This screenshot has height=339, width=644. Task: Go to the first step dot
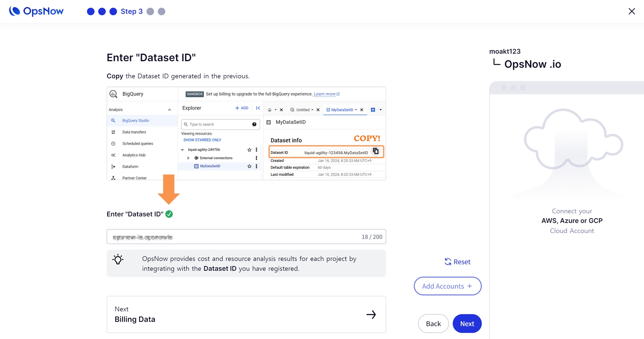click(x=91, y=12)
